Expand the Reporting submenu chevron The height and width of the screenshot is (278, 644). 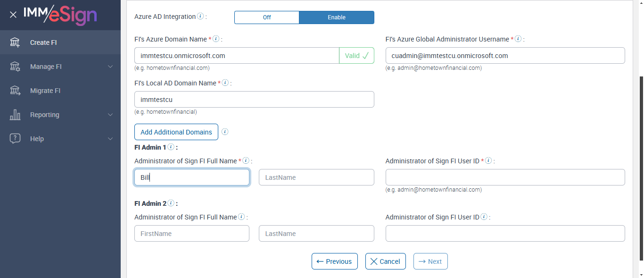[x=110, y=115]
